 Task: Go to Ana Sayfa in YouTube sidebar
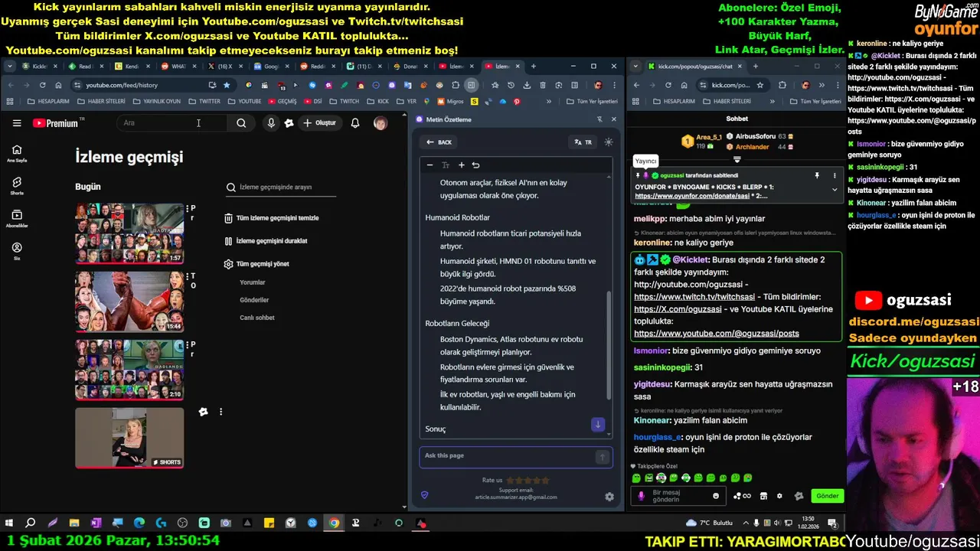17,153
